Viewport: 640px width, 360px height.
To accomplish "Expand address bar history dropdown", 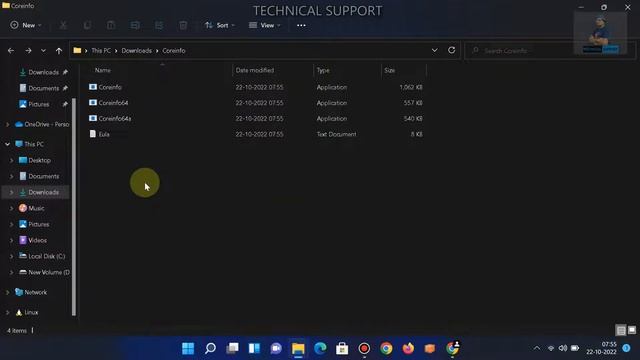I will click(x=435, y=50).
